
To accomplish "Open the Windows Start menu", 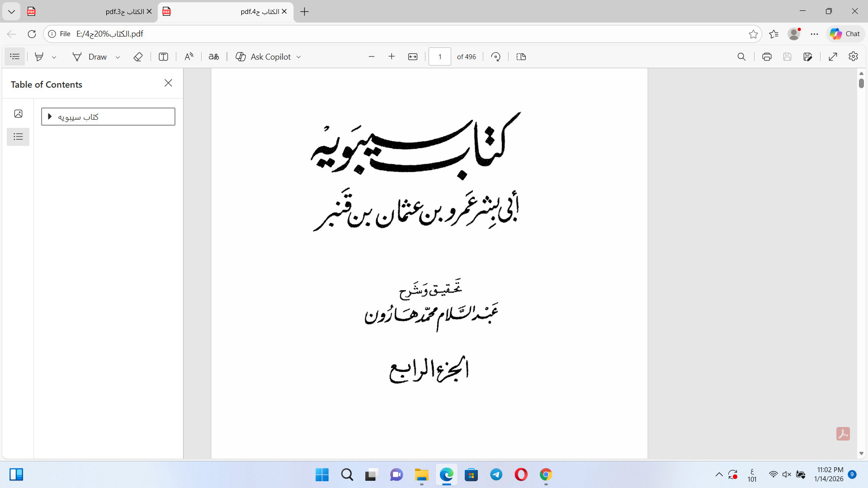I will click(x=322, y=475).
